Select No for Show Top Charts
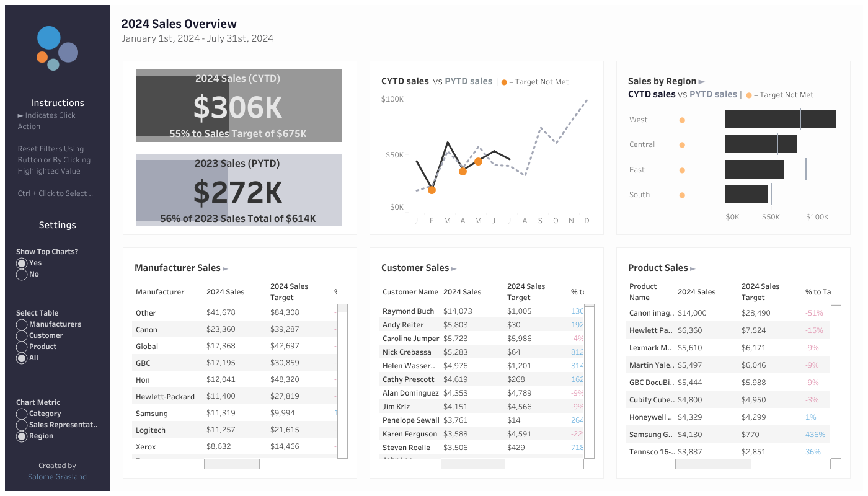The width and height of the screenshot is (868, 496). click(22, 274)
